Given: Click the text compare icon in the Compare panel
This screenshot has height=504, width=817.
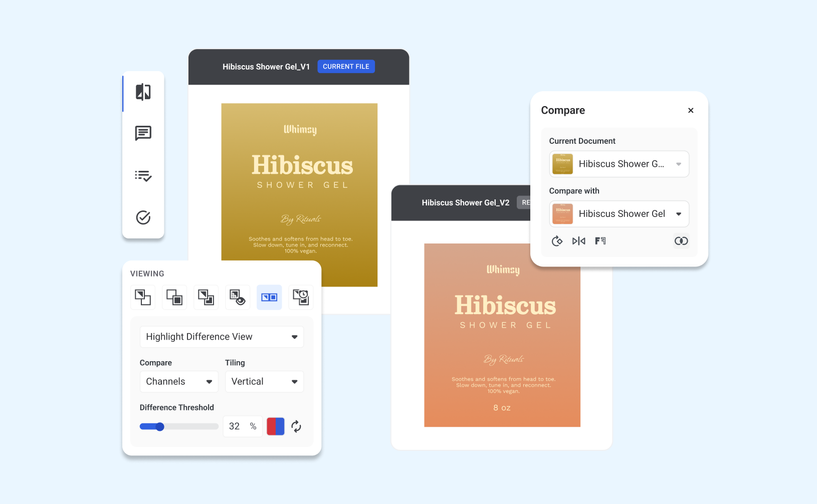Looking at the screenshot, I should click(x=600, y=241).
